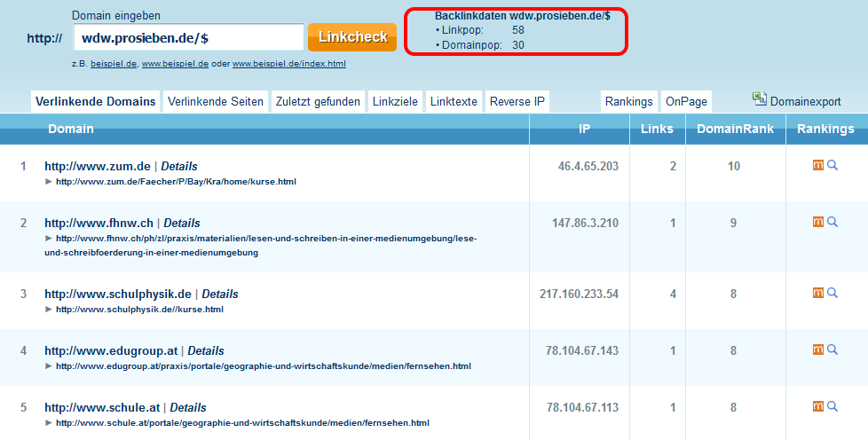Click the Domainpop value 30

518,45
